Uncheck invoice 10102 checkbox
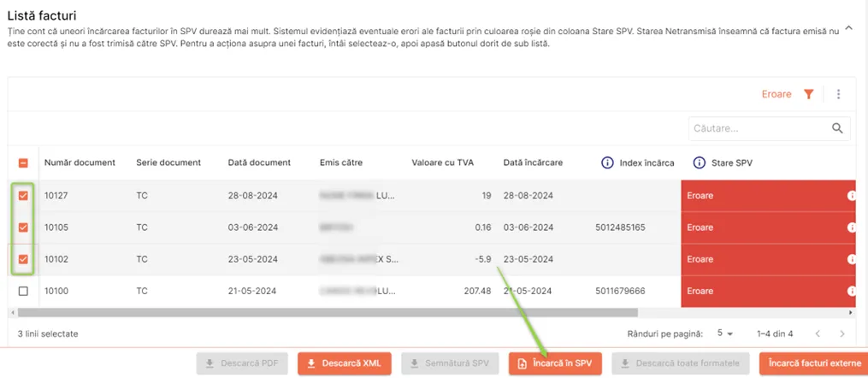The width and height of the screenshot is (868, 378). click(x=23, y=259)
